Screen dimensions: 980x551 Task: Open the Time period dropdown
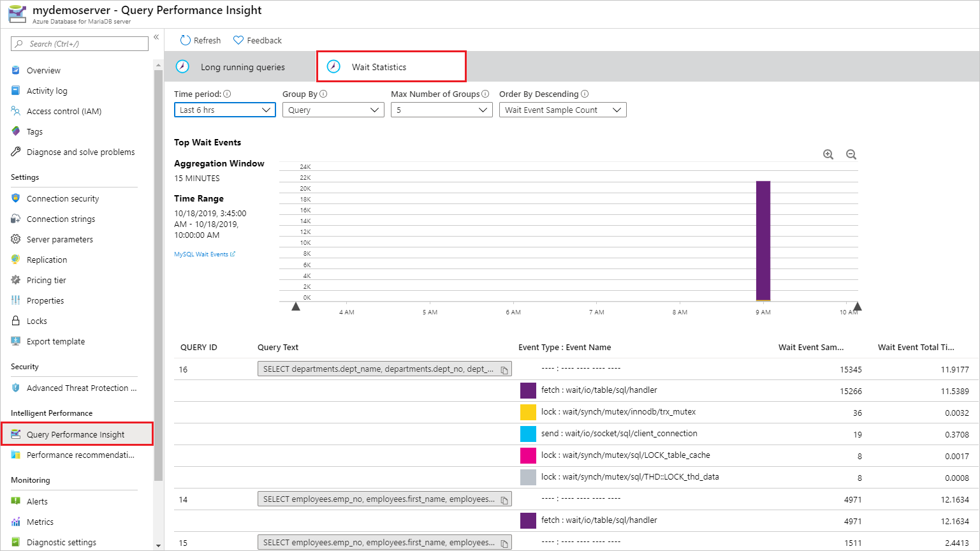[224, 110]
